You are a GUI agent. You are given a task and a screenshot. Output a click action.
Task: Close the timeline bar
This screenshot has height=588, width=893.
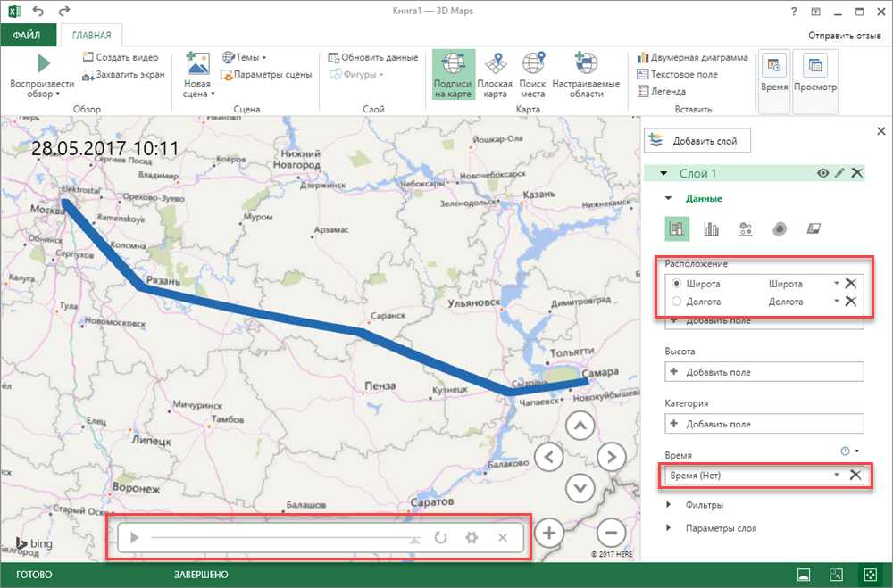(x=502, y=537)
